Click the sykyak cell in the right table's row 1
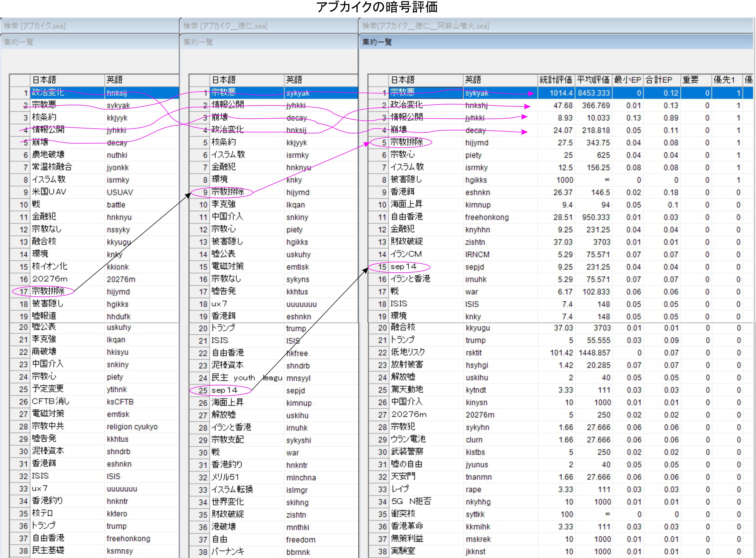The height and width of the screenshot is (558, 756). (477, 93)
